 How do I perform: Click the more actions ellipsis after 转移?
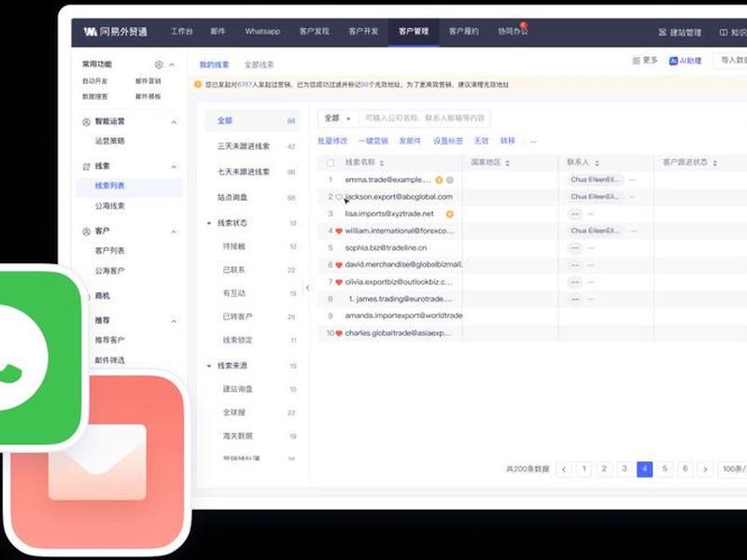pyautogui.click(x=533, y=141)
